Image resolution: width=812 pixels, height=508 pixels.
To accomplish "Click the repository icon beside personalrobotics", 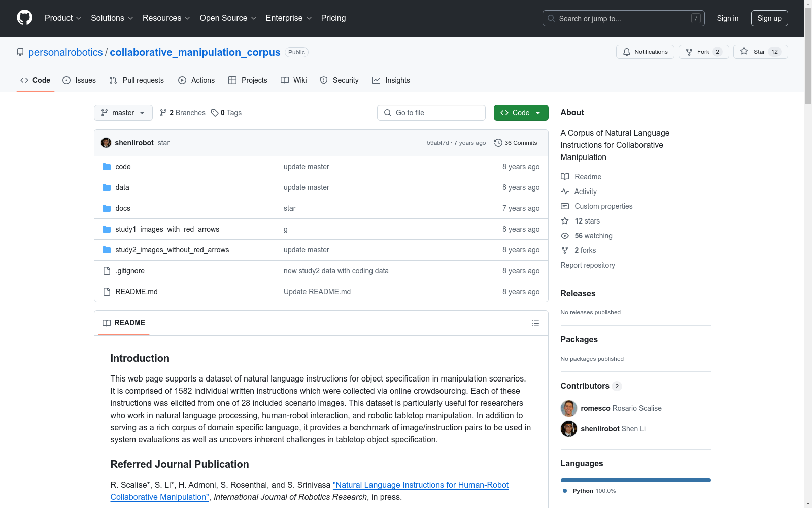I will click(20, 52).
